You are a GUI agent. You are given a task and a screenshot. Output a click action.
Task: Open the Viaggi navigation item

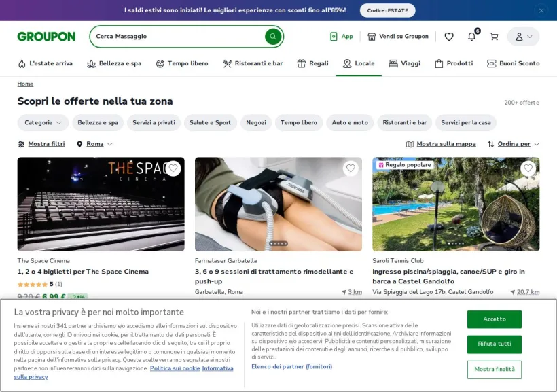(404, 63)
